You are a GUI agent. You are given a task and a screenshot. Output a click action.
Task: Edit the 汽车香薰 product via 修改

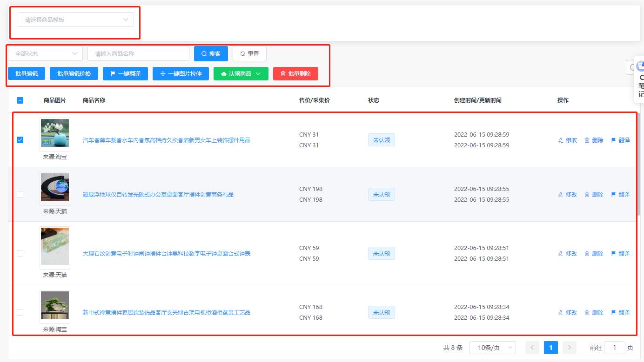[568, 140]
